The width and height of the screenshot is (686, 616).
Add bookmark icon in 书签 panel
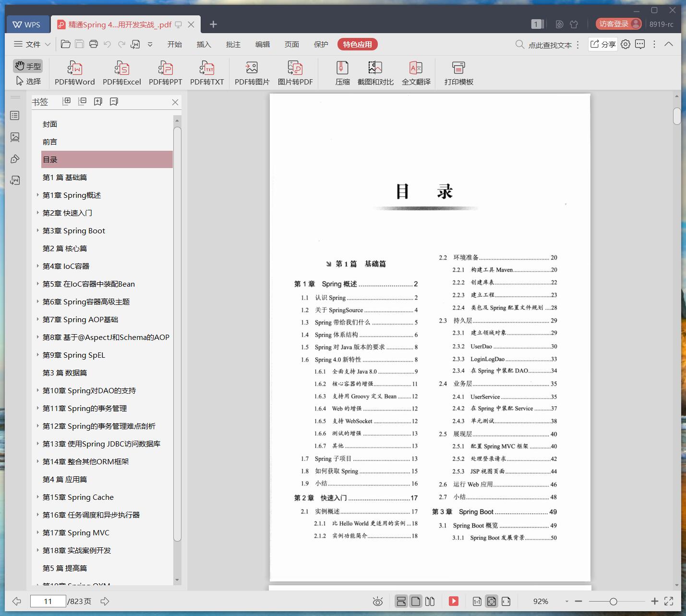pyautogui.click(x=98, y=101)
